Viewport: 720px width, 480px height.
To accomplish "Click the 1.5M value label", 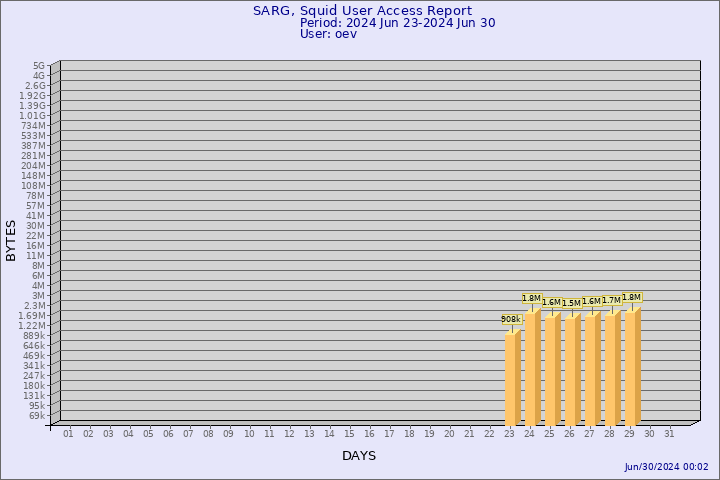I will (x=571, y=303).
